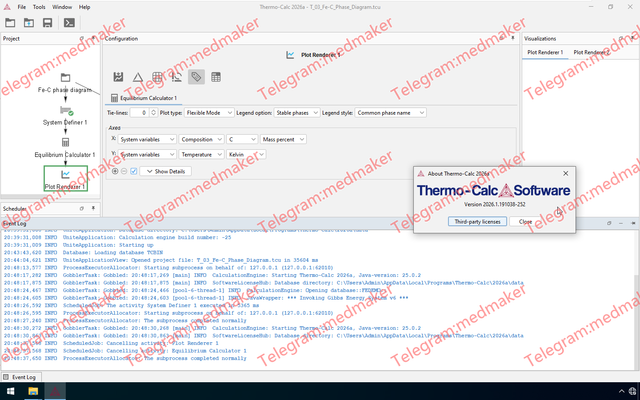
Task: Undock the Event Log panel
Action: (609, 223)
